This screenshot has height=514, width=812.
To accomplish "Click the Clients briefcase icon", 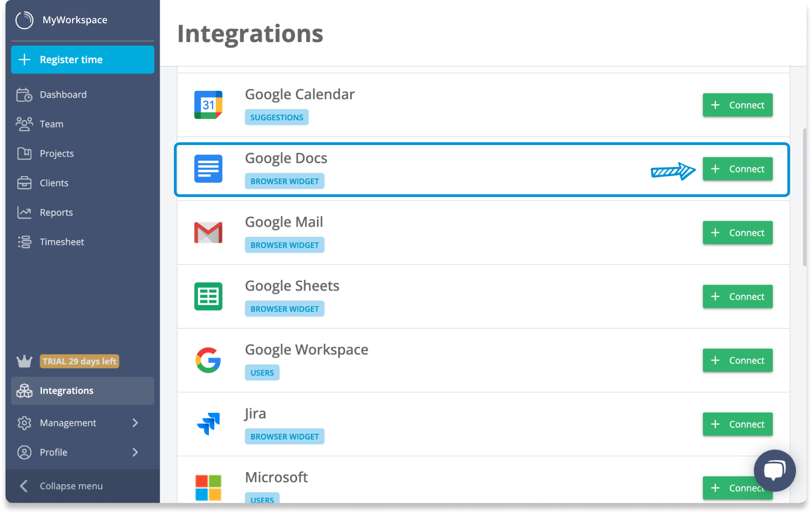I will [x=24, y=183].
